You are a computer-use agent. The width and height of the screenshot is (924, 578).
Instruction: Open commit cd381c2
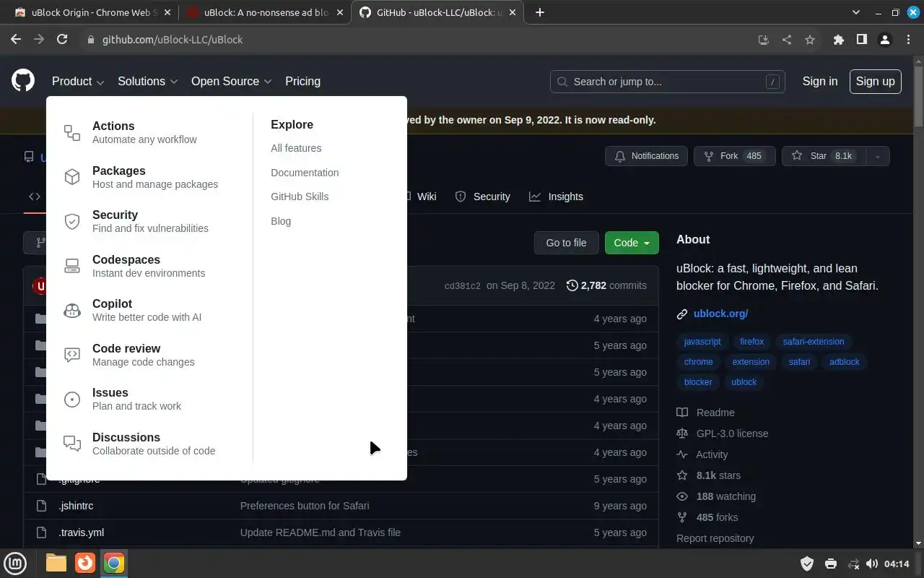coord(462,286)
